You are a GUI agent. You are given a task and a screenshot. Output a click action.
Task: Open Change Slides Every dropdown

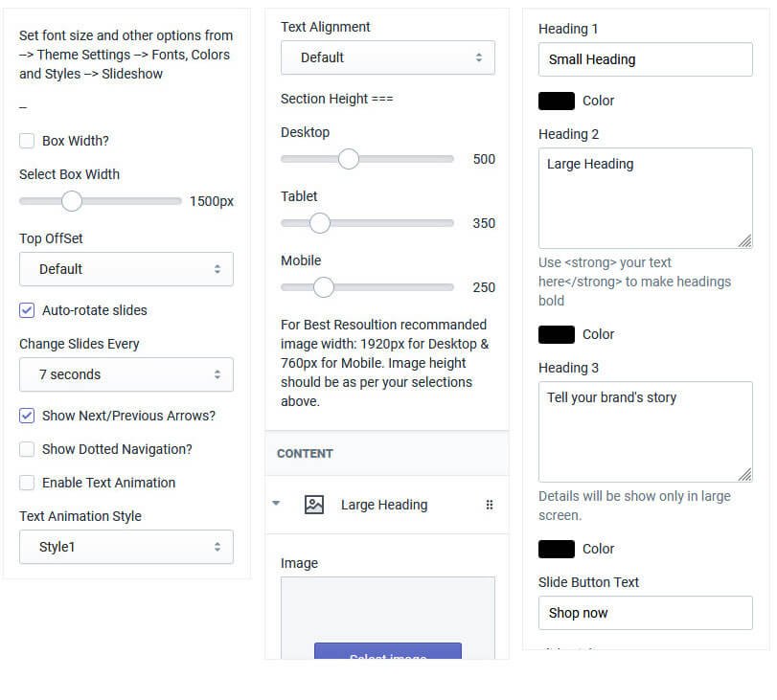click(x=126, y=374)
